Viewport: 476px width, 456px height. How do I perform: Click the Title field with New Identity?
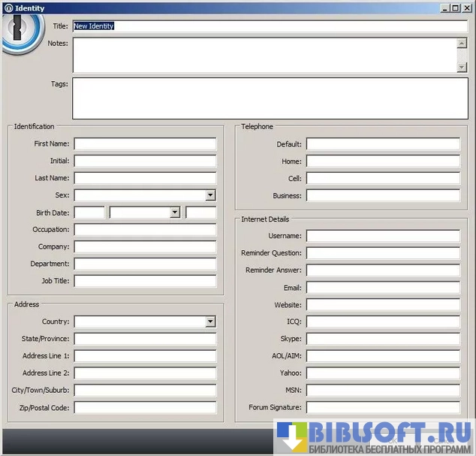tap(270, 26)
